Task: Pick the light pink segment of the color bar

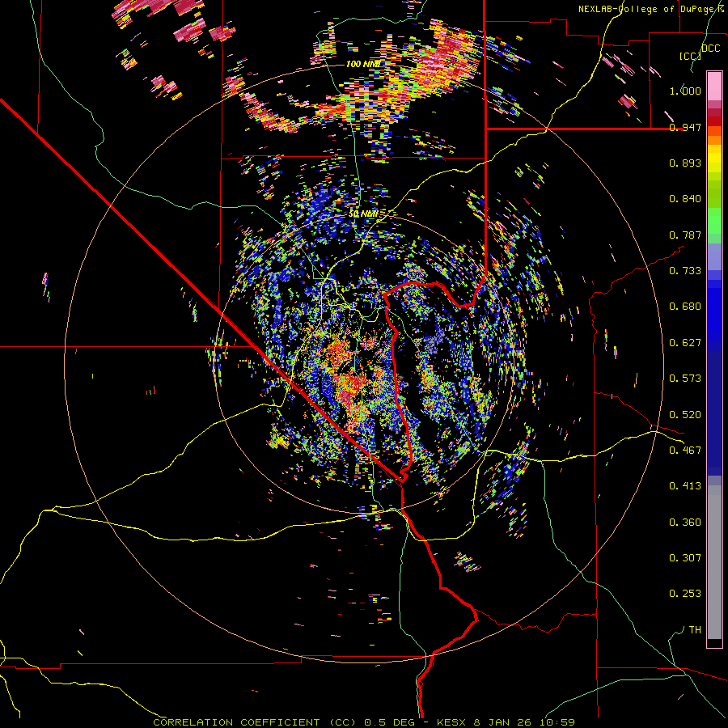Action: 714,86
